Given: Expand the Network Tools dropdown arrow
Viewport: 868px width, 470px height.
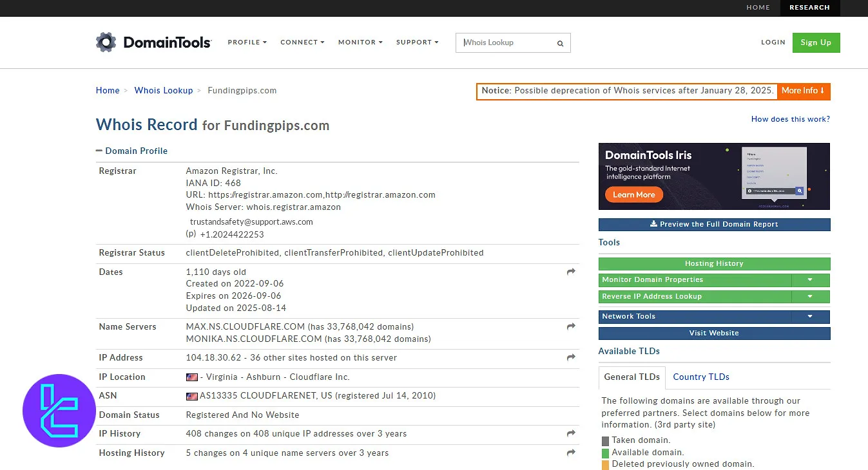Looking at the screenshot, I should point(810,317).
